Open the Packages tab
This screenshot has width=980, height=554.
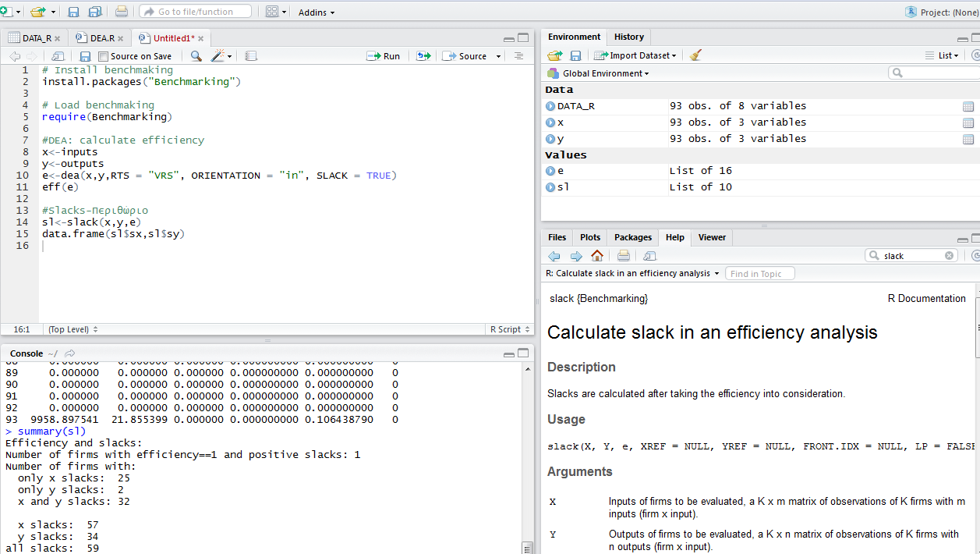632,237
